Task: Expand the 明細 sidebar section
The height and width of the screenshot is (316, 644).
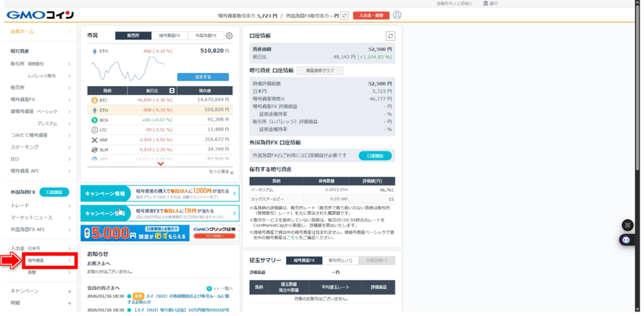Action: tap(69, 303)
